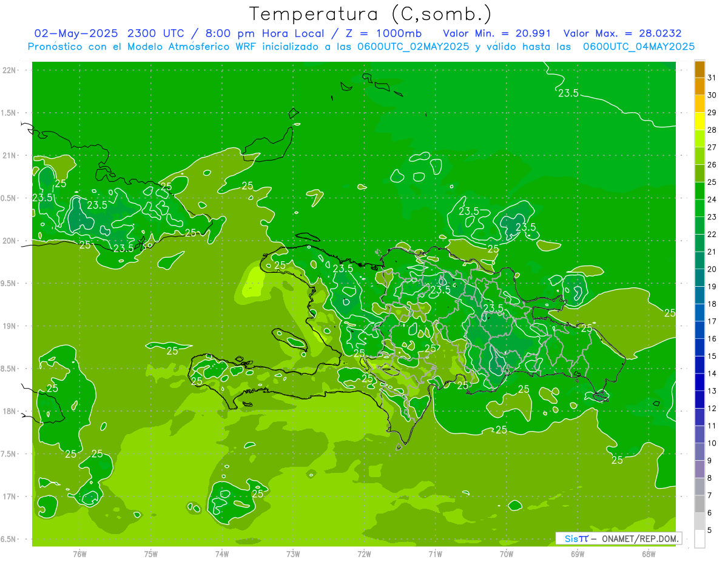Click the '76W' longitude label

79,554
